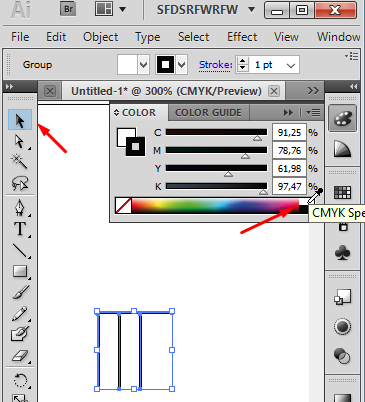The width and height of the screenshot is (365, 402).
Task: Open the Object menu
Action: (100, 37)
